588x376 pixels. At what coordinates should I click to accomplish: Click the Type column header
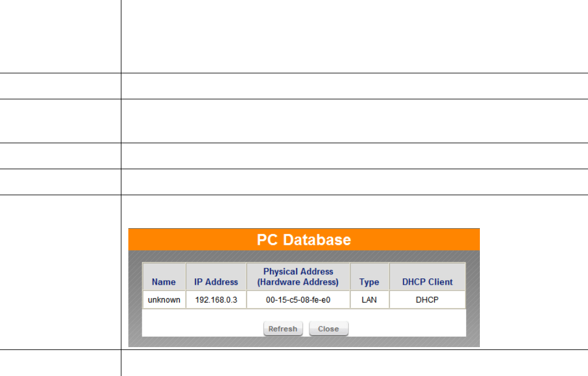[x=369, y=277]
